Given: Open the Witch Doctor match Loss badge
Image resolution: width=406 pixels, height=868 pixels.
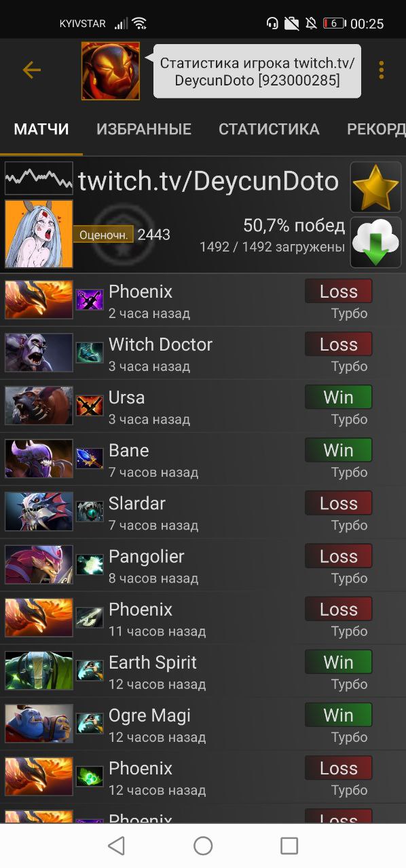Looking at the screenshot, I should pos(339,344).
